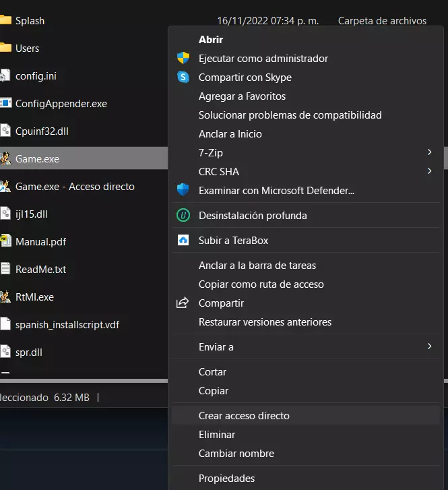Select the Splash folder name

pos(30,21)
